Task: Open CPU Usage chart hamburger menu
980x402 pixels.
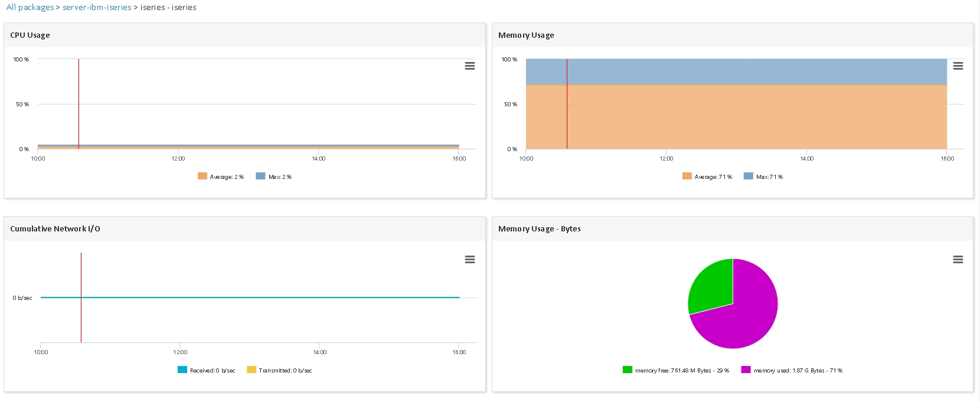Action: point(470,66)
